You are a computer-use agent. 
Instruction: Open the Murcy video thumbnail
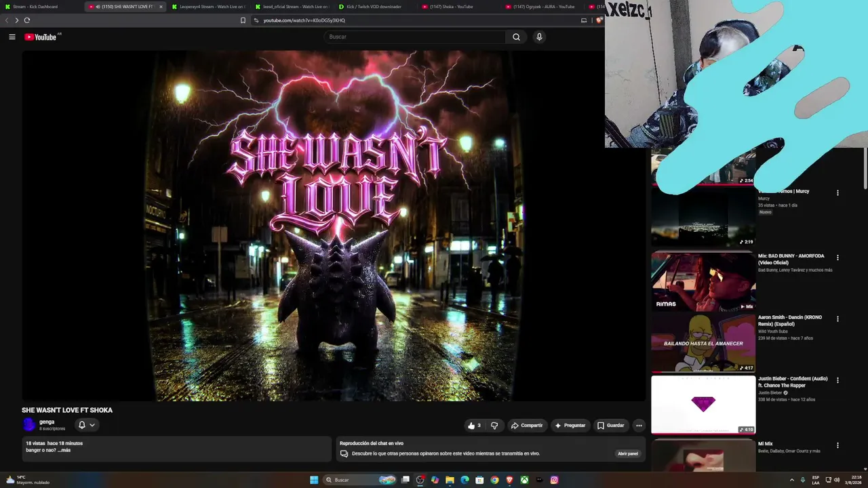(703, 217)
